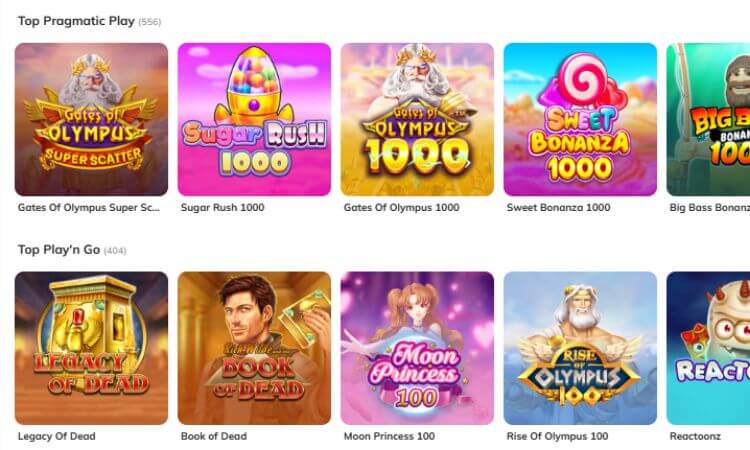The width and height of the screenshot is (750, 450).
Task: Click the Big Bass Bonanza thumbnail
Action: (x=708, y=119)
